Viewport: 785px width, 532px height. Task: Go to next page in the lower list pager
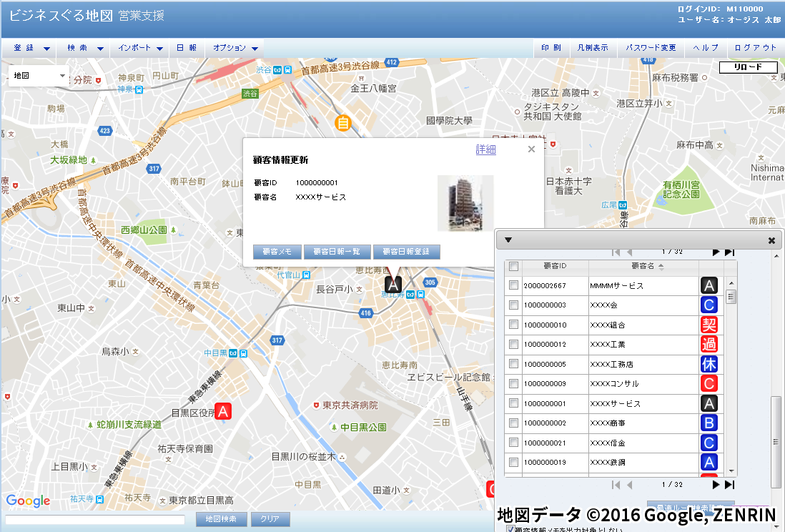[x=716, y=484]
